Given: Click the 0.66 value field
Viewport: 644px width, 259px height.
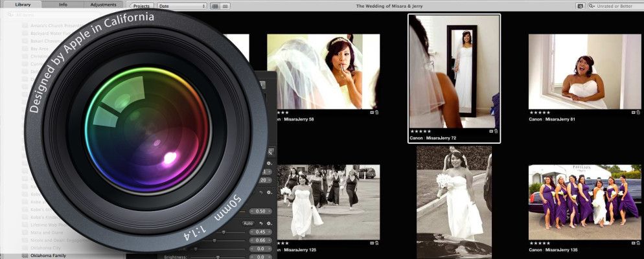Looking at the screenshot, I should pyautogui.click(x=260, y=240).
